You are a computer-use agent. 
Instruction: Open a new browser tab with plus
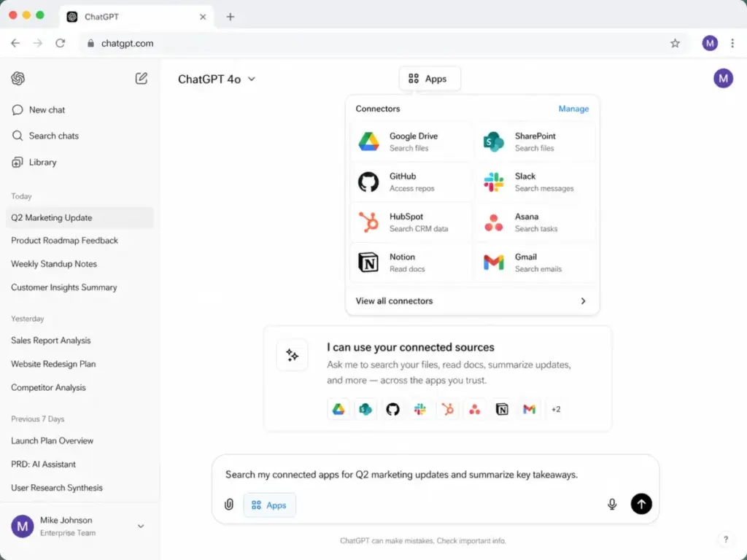231,17
